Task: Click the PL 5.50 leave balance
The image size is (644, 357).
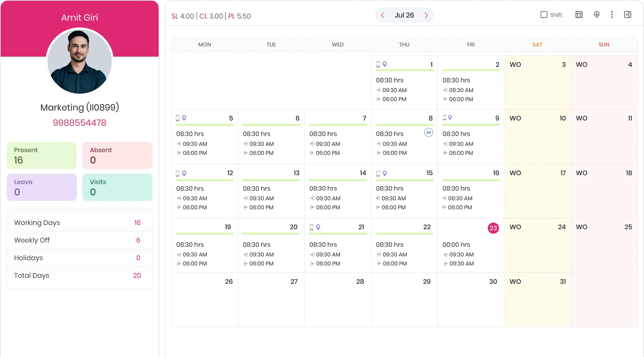Action: click(239, 16)
